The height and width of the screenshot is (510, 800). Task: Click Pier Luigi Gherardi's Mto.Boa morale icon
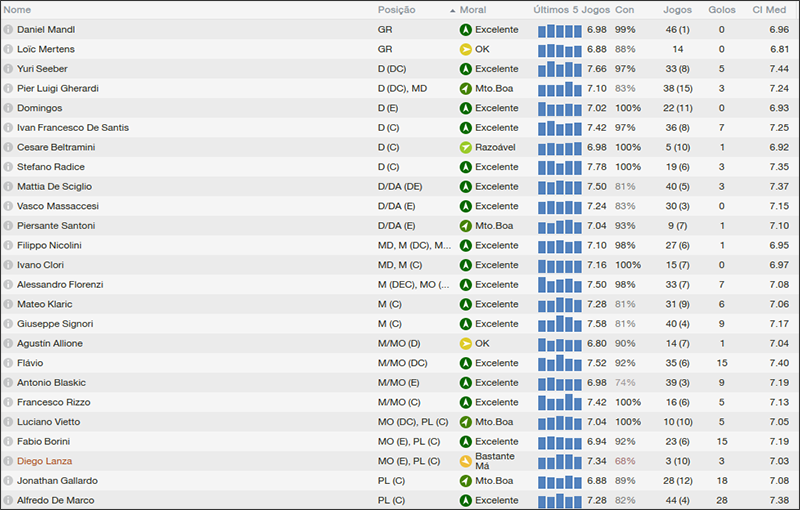465,88
